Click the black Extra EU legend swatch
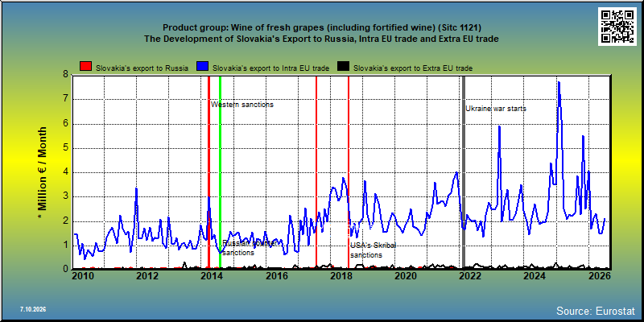 (344, 67)
